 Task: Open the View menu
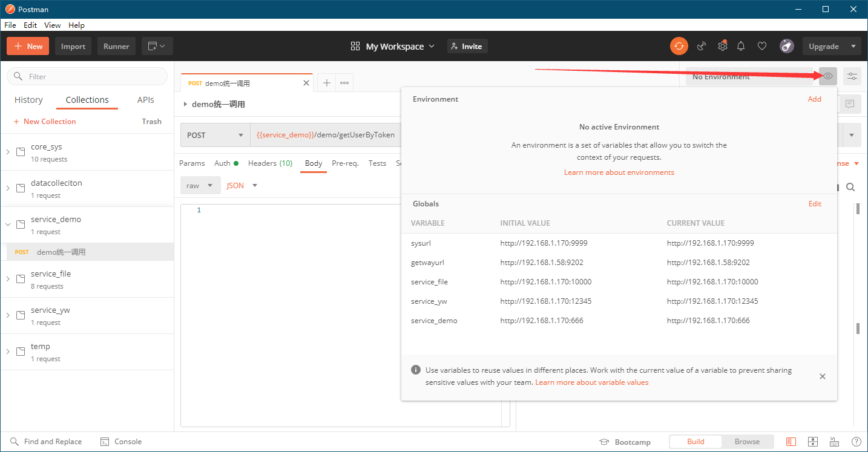point(53,25)
